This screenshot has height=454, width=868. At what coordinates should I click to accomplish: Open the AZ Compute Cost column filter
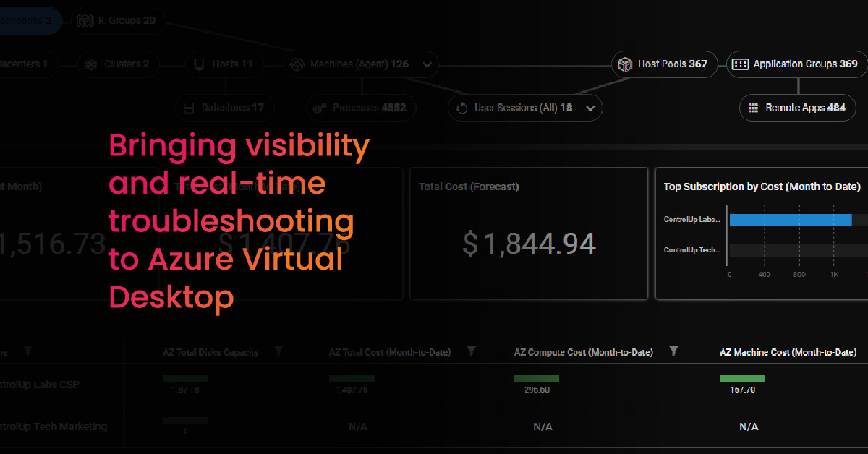tap(673, 351)
